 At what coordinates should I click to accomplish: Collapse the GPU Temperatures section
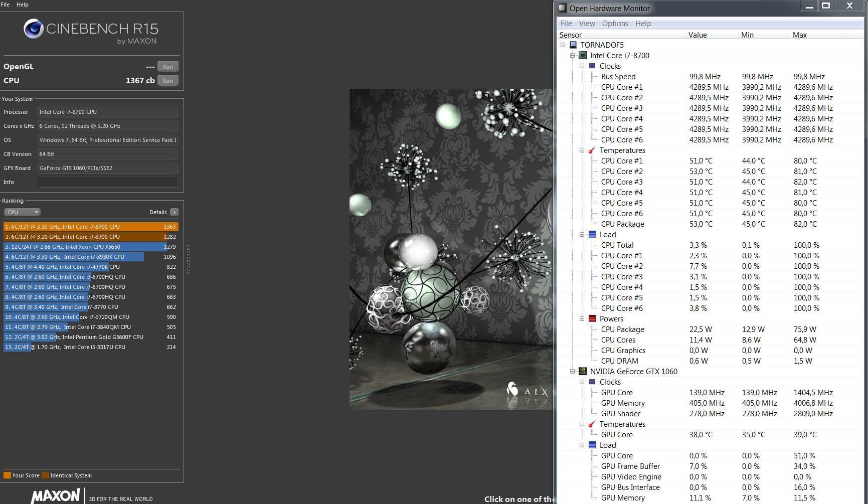(x=582, y=424)
